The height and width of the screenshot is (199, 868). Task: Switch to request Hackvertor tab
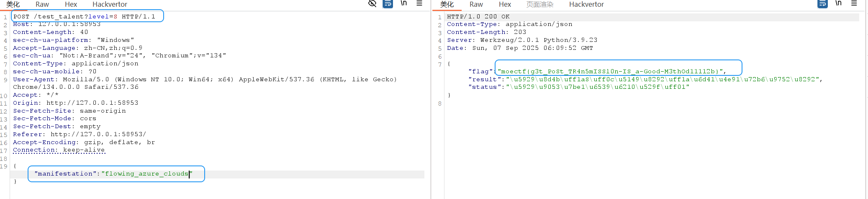(110, 4)
